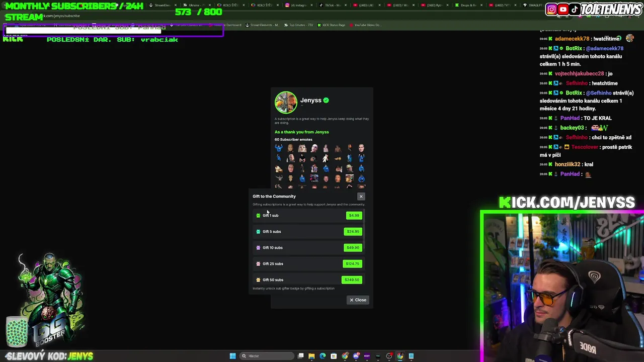The image size is (644, 362).
Task: Click username Tescolover in chat
Action: (585, 147)
